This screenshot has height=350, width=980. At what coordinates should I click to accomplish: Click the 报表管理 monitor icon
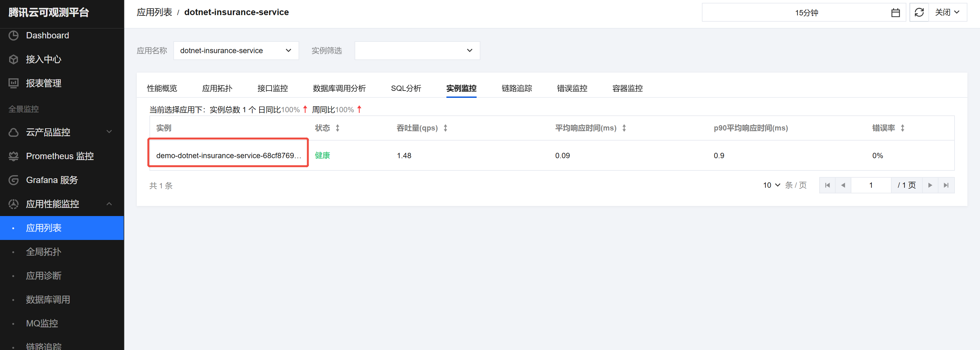[14, 83]
